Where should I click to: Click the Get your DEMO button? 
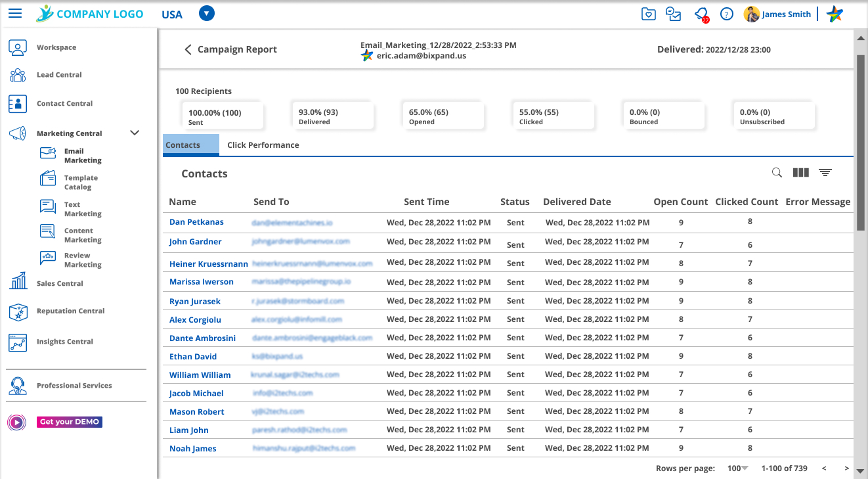point(70,422)
